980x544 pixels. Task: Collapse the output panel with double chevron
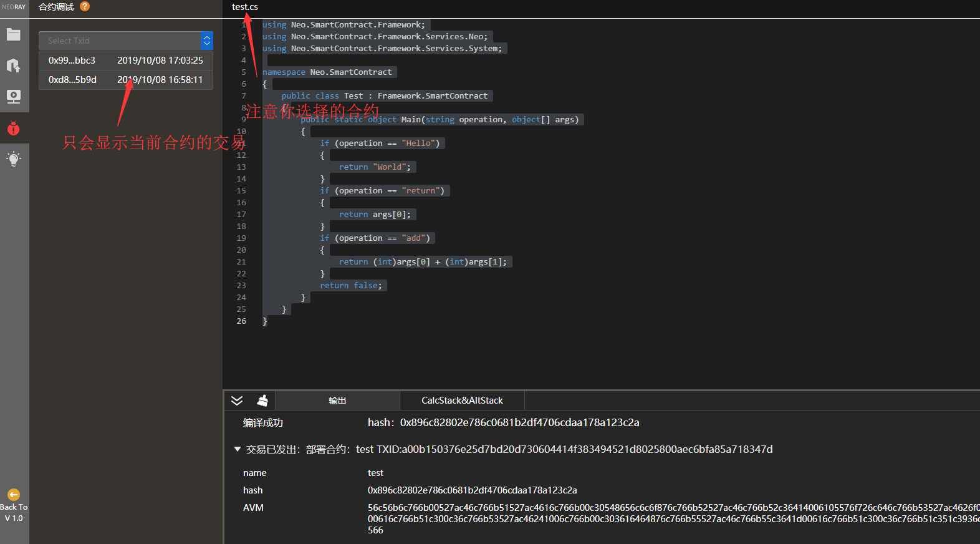click(237, 401)
